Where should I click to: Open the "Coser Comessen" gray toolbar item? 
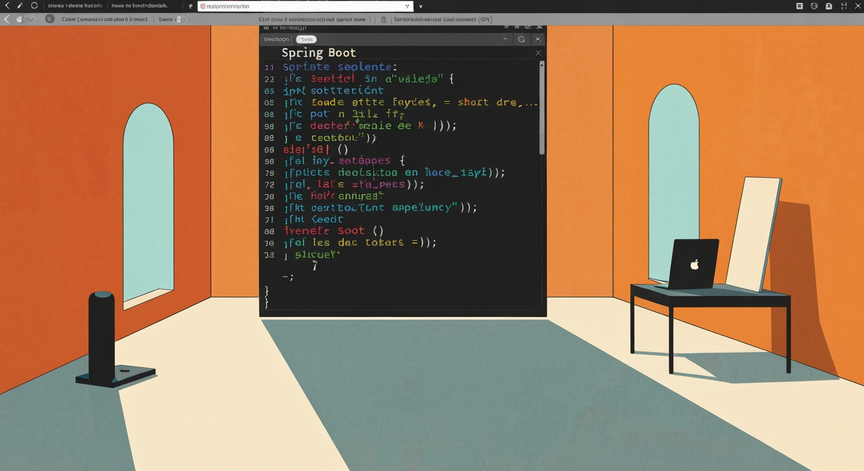pyautogui.click(x=105, y=19)
